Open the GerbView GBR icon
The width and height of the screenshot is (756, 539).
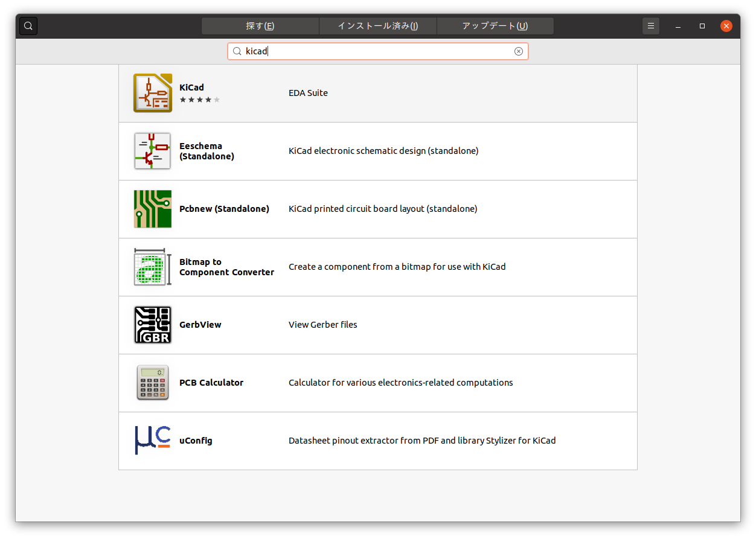[x=153, y=325]
